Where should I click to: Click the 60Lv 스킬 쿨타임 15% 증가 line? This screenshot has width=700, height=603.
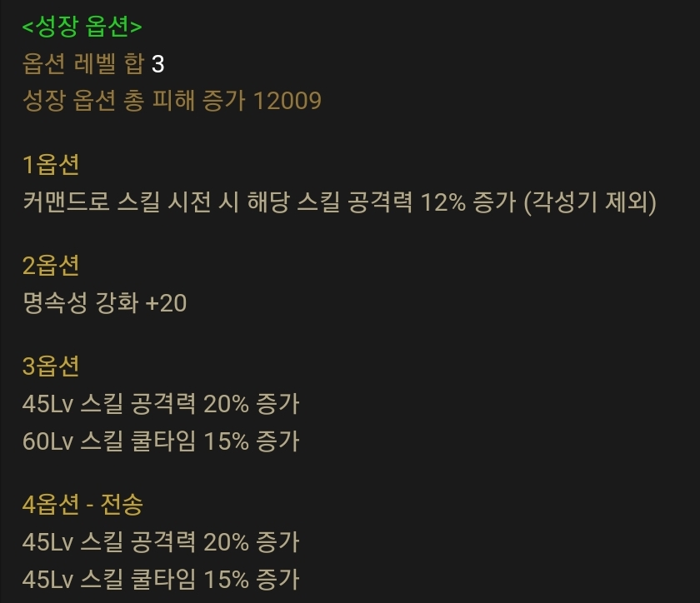click(x=161, y=441)
